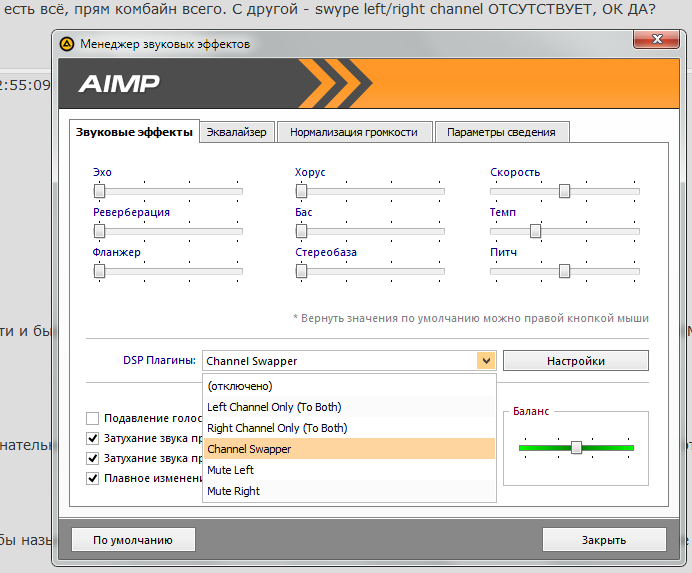This screenshot has height=573, width=692.
Task: Click the По умолчанию button
Action: pos(133,540)
